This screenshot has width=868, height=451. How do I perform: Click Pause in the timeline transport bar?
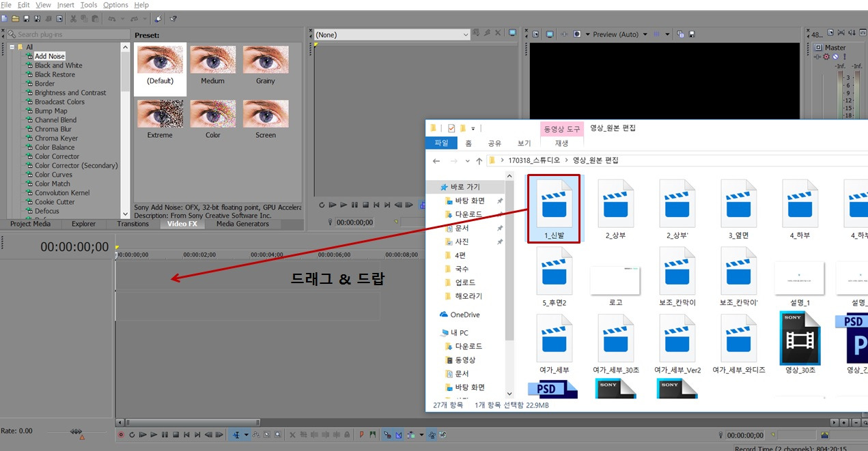click(165, 435)
